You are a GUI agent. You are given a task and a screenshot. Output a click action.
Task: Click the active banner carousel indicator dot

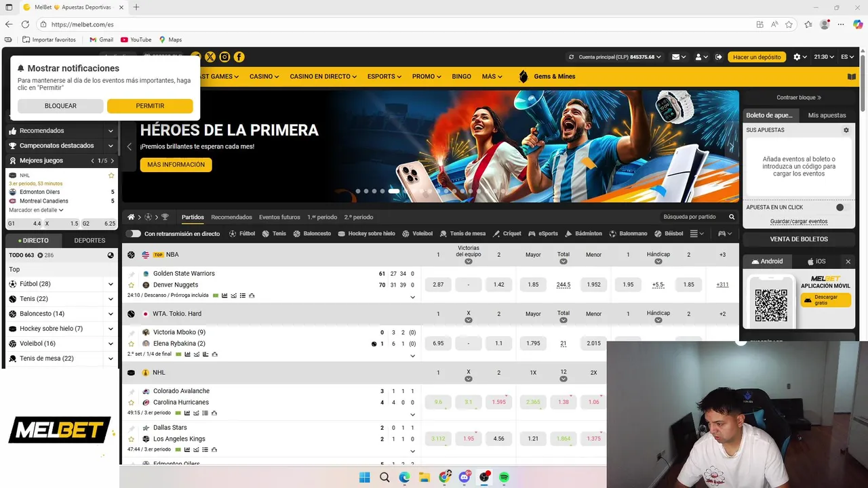pos(394,191)
